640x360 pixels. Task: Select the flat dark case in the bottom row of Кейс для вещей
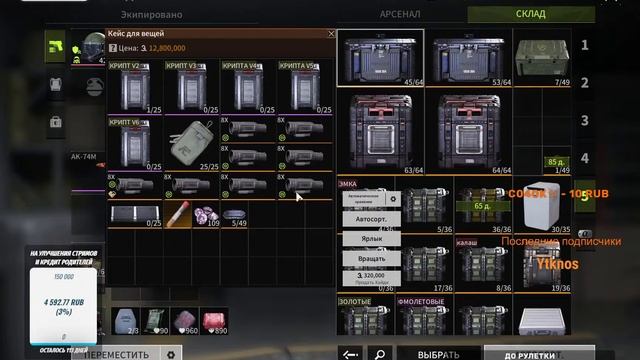tap(135, 215)
